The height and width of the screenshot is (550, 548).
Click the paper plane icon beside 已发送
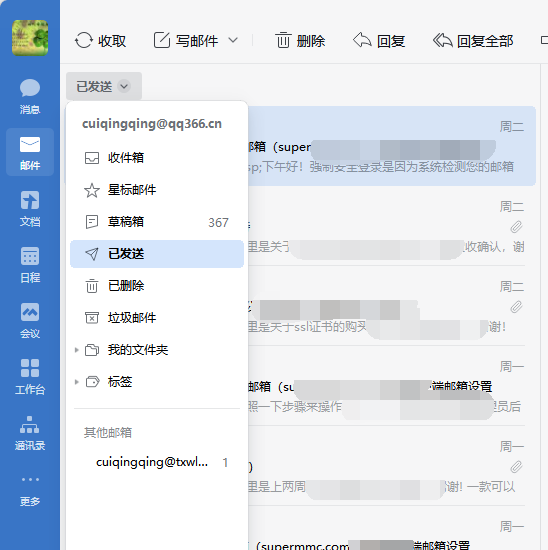92,254
